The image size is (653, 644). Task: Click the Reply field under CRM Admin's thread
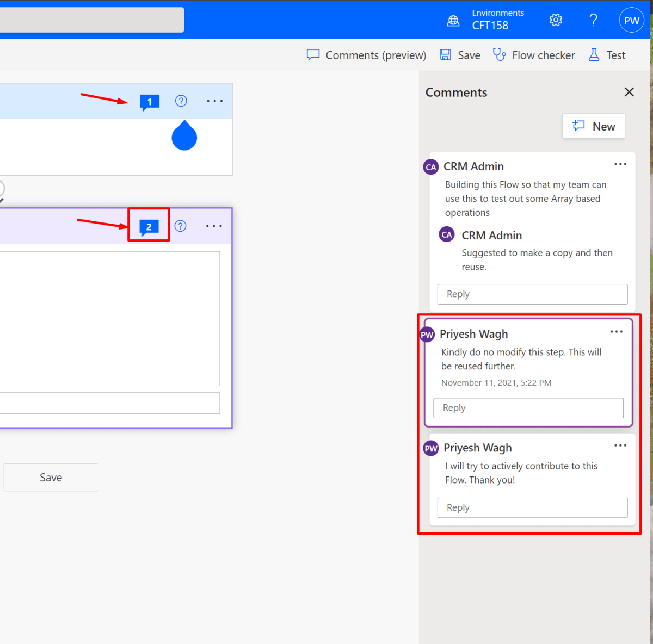(x=532, y=294)
